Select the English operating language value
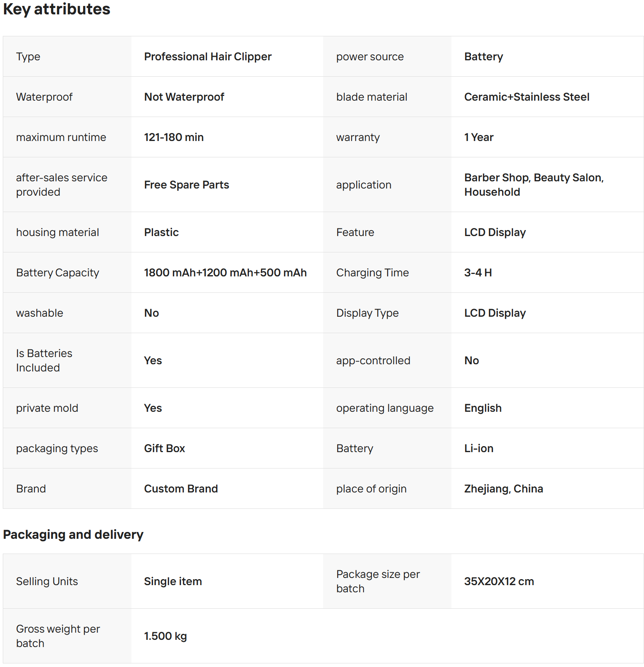The height and width of the screenshot is (667, 644). coord(482,408)
